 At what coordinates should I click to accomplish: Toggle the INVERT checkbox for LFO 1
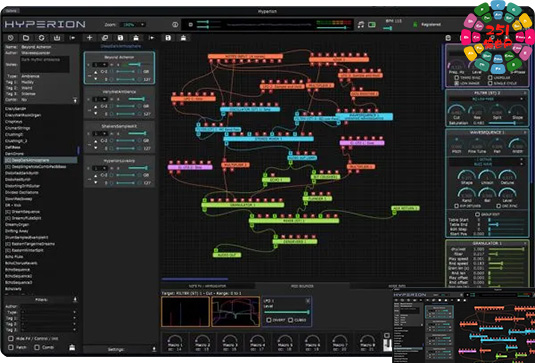pos(269,320)
